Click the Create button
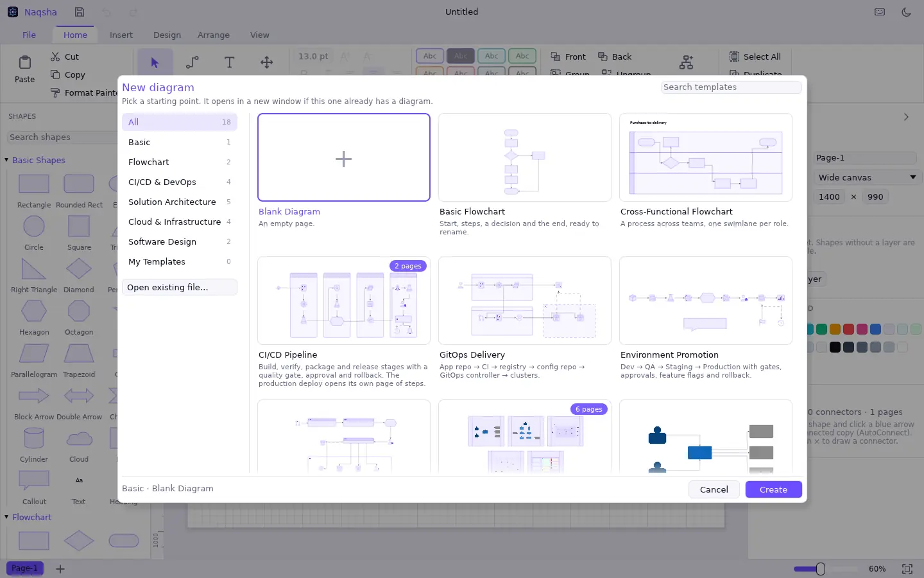Screen dimensions: 924x578 773,489
